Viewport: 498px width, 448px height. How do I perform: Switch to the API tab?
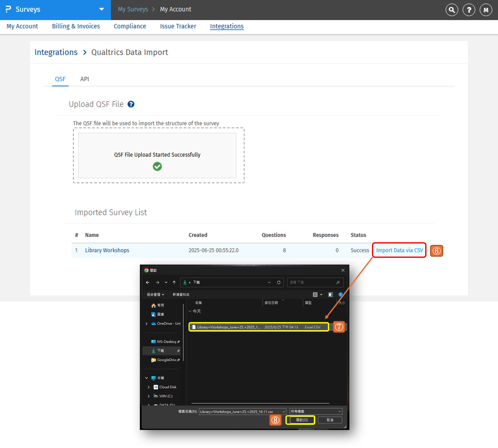[84, 79]
